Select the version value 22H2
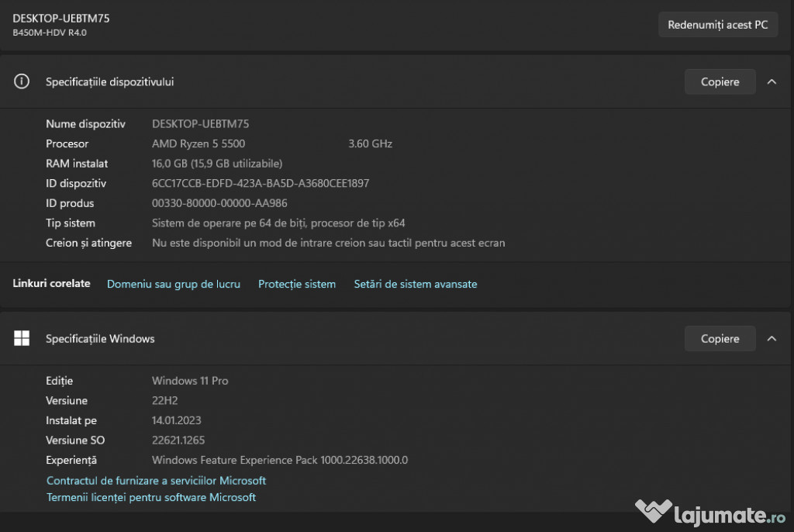 [x=164, y=400]
